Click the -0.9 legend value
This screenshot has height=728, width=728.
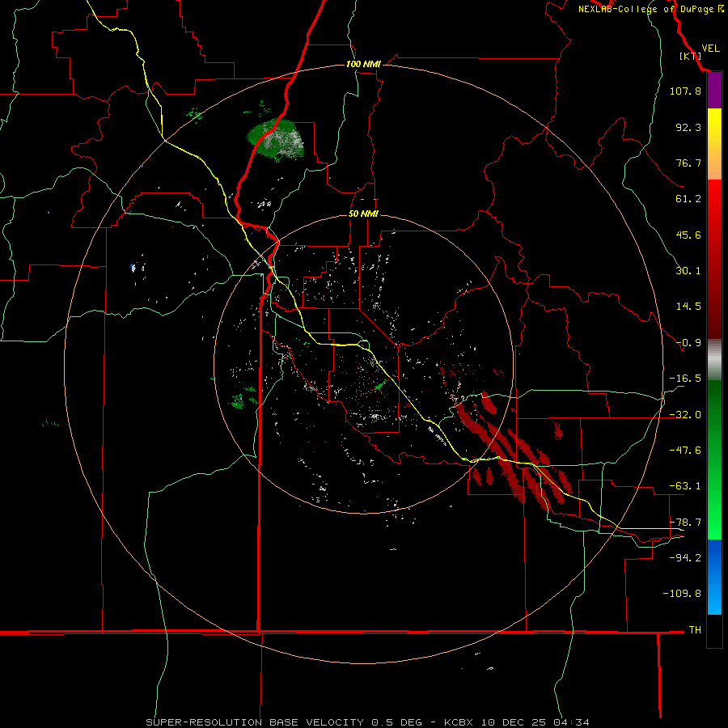tap(688, 343)
